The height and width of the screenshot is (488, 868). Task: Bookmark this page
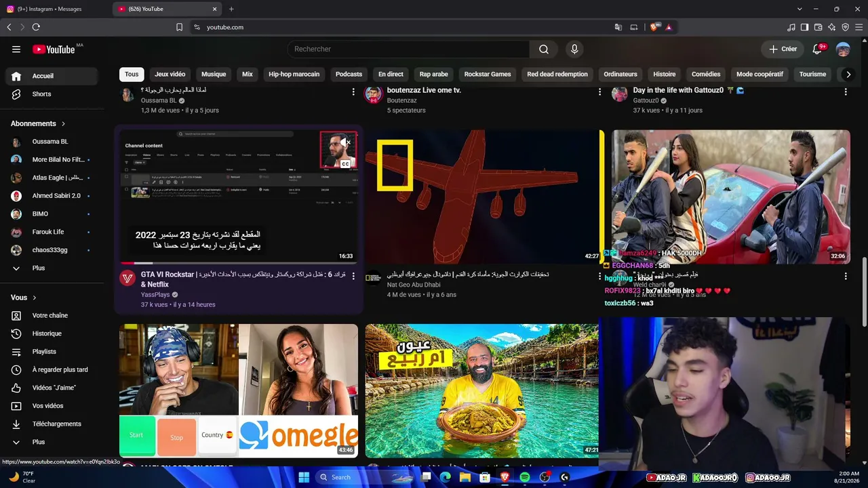[x=179, y=27]
